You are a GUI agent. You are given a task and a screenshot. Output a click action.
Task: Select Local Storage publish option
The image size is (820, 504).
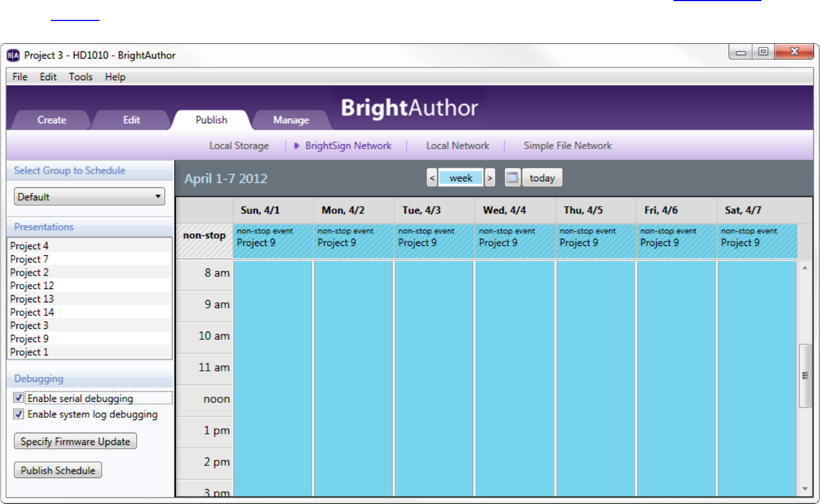coord(239,146)
